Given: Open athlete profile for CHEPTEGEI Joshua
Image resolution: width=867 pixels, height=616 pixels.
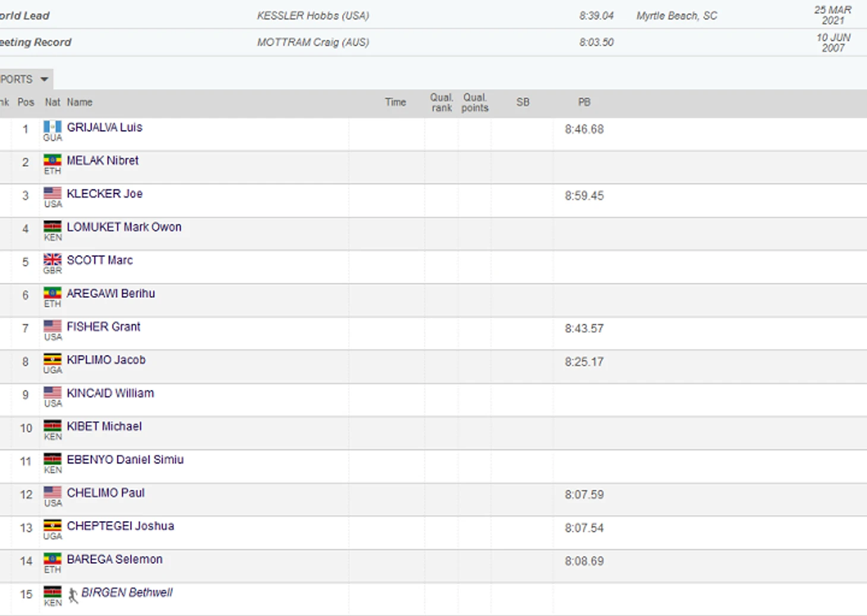Looking at the screenshot, I should click(121, 526).
